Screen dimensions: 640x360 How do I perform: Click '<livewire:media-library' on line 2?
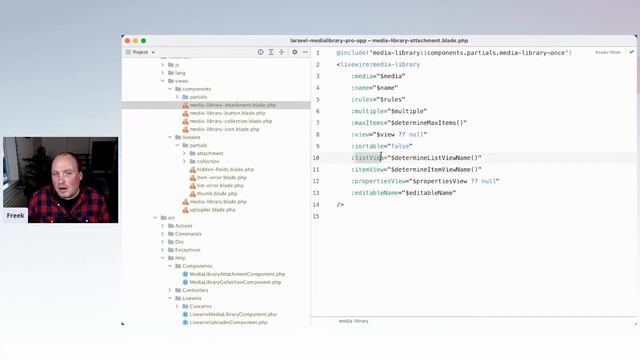378,64
